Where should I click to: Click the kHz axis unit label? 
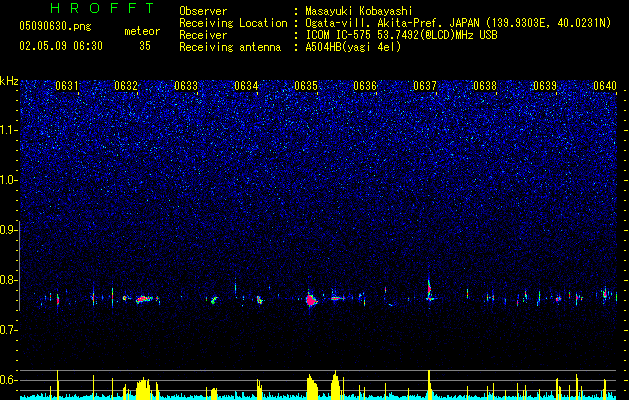pos(9,81)
